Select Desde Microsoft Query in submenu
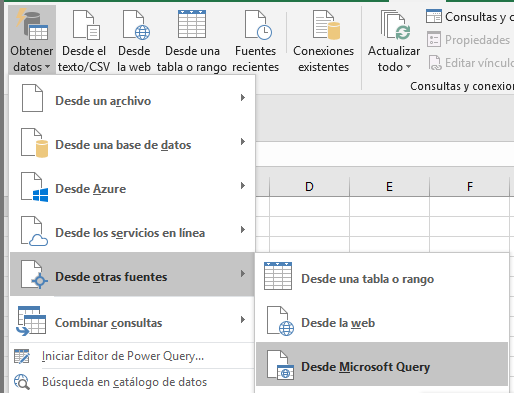Image resolution: width=514 pixels, height=393 pixels. [382, 364]
